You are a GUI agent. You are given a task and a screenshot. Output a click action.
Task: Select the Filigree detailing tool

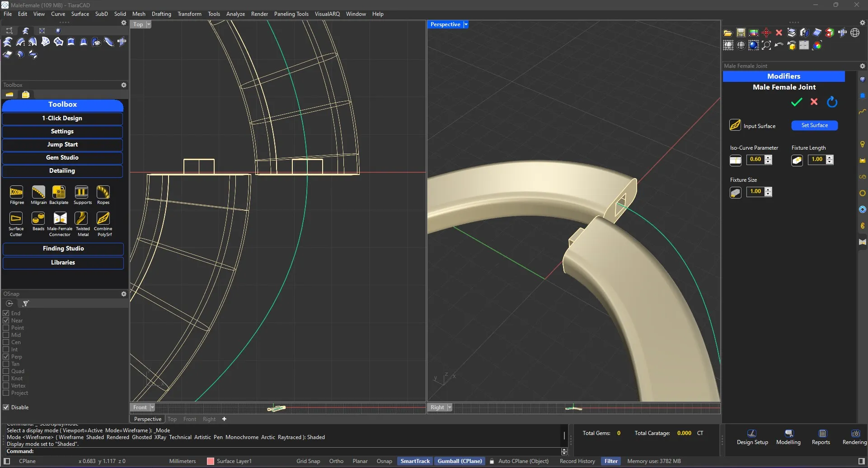pyautogui.click(x=16, y=193)
